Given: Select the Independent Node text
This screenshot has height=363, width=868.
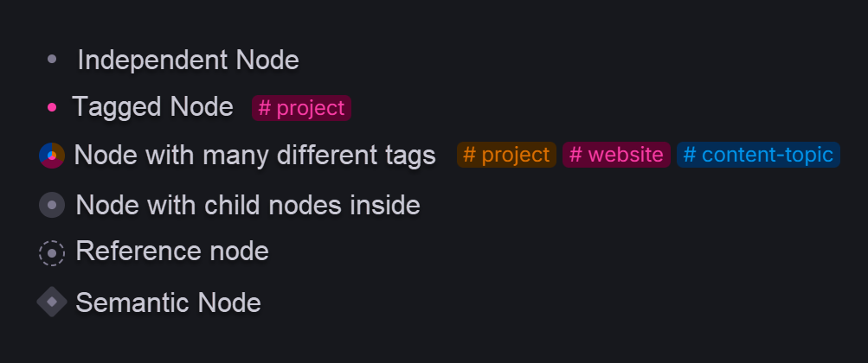Looking at the screenshot, I should [188, 60].
